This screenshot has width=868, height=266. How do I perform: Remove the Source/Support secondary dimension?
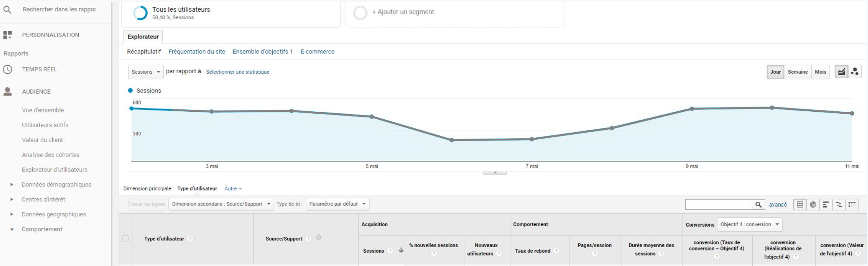[319, 237]
